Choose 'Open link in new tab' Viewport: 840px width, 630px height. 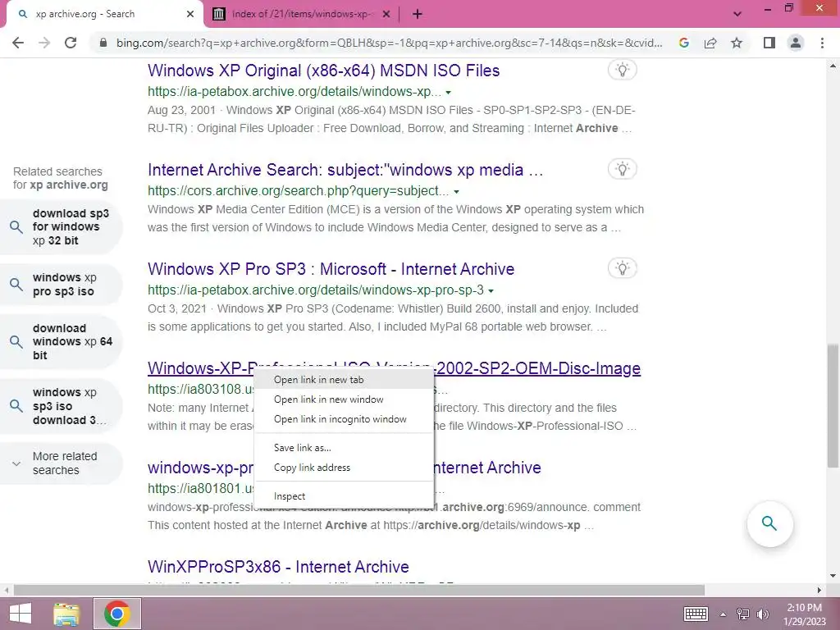pos(344,379)
